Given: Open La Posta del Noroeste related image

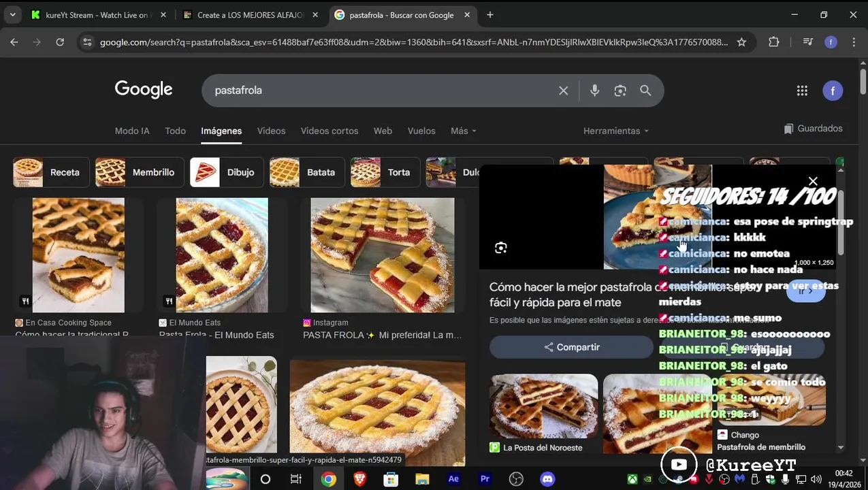Looking at the screenshot, I should (543, 407).
